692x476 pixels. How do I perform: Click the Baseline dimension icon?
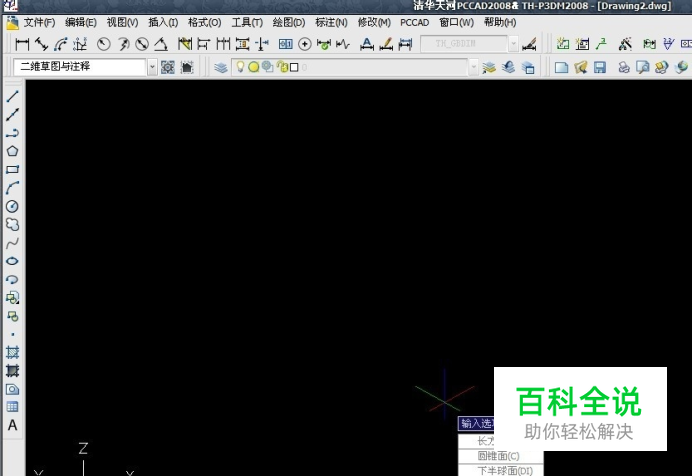tap(203, 44)
